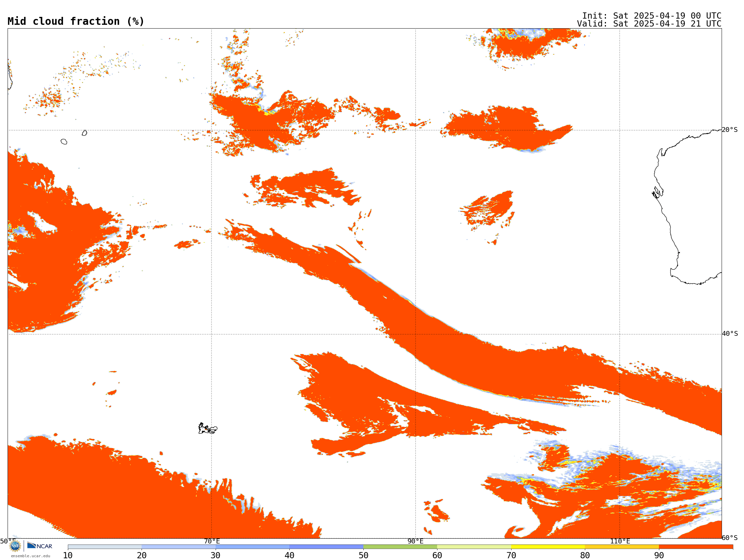
Task: Click the colorbar tick label 30
Action: [216, 556]
